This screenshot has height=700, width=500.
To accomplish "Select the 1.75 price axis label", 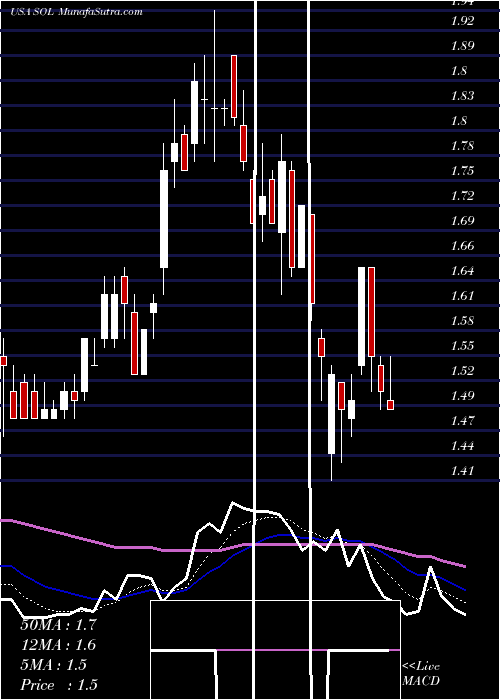I will point(465,171).
